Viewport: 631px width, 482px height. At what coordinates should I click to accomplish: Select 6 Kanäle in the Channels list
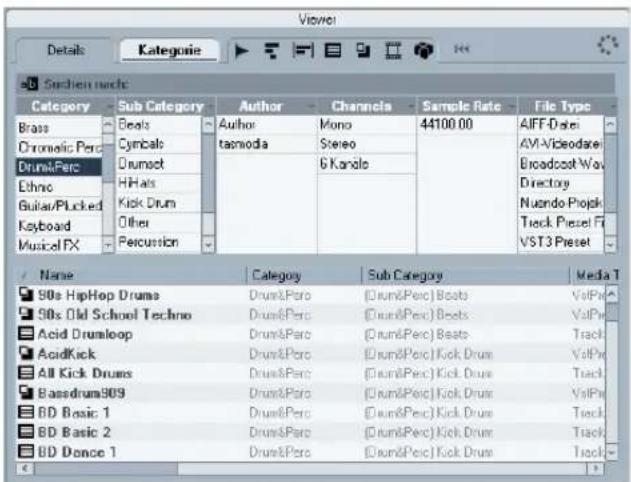367,163
